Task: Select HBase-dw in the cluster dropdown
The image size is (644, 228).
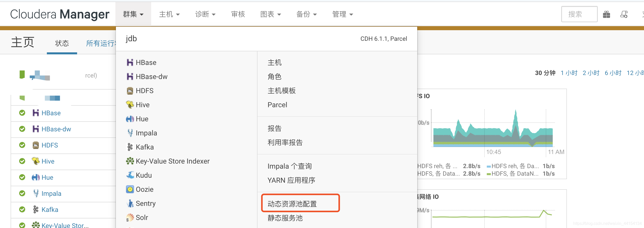Action: click(151, 77)
